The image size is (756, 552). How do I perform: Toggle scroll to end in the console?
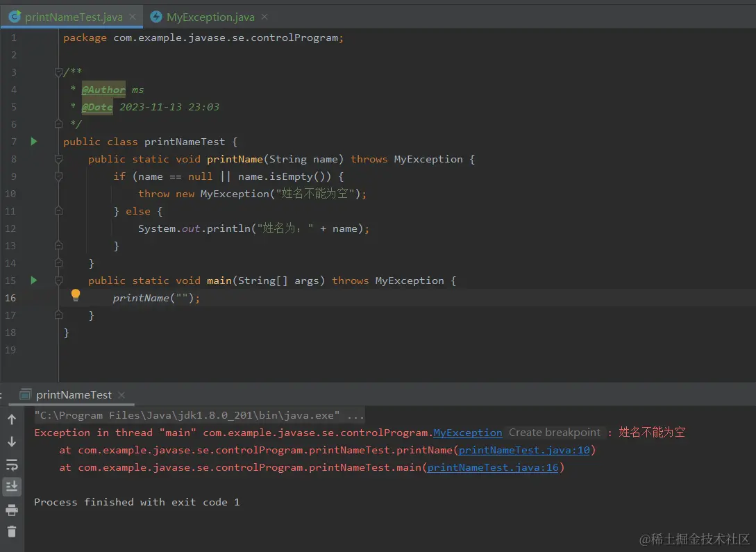click(x=12, y=487)
